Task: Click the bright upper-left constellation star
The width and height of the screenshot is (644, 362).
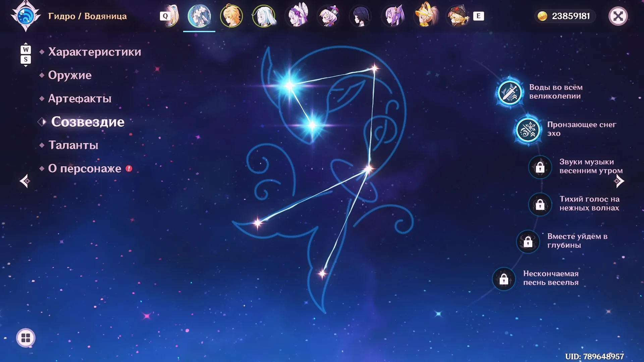Action: pyautogui.click(x=289, y=85)
